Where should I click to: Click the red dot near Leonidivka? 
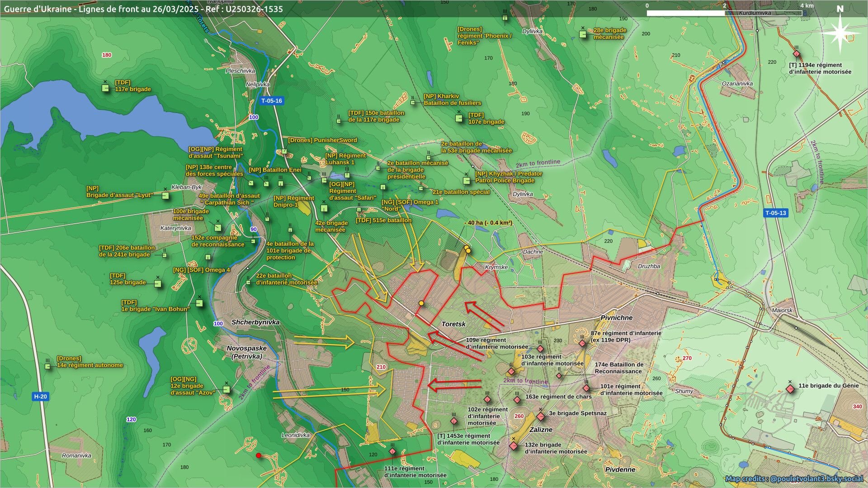tap(259, 455)
